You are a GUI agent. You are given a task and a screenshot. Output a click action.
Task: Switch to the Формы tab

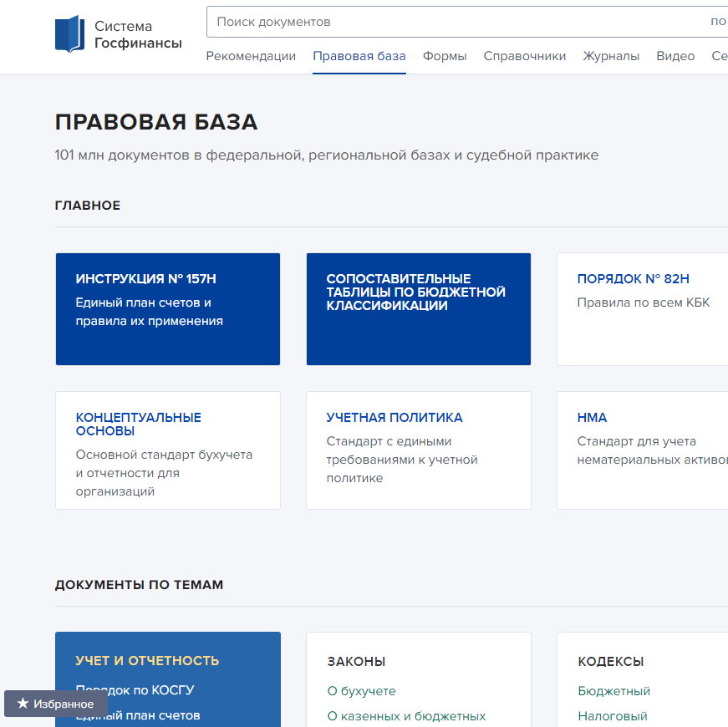[x=445, y=56]
